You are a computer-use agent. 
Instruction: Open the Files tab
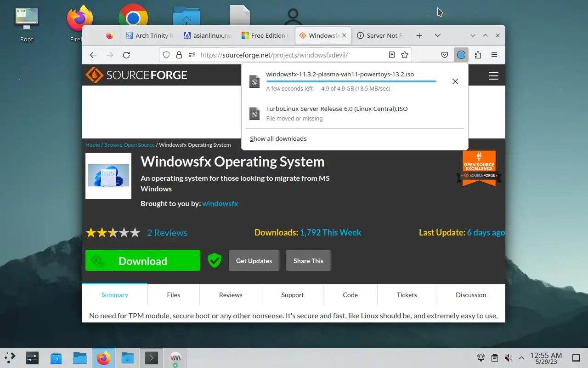[174, 295]
